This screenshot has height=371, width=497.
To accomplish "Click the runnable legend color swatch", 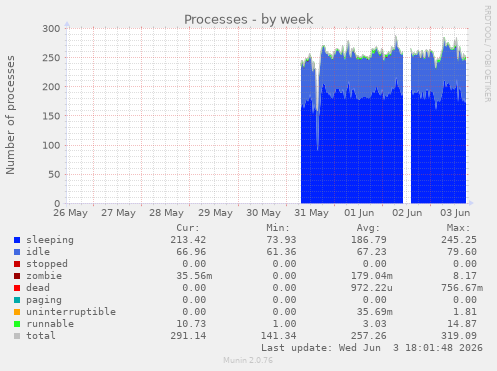I will coord(17,324).
